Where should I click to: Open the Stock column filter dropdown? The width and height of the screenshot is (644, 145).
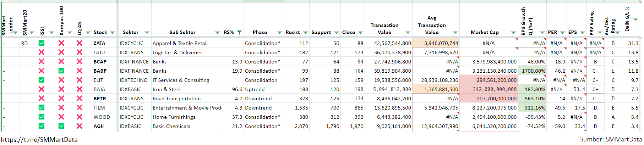pyautogui.click(x=113, y=32)
